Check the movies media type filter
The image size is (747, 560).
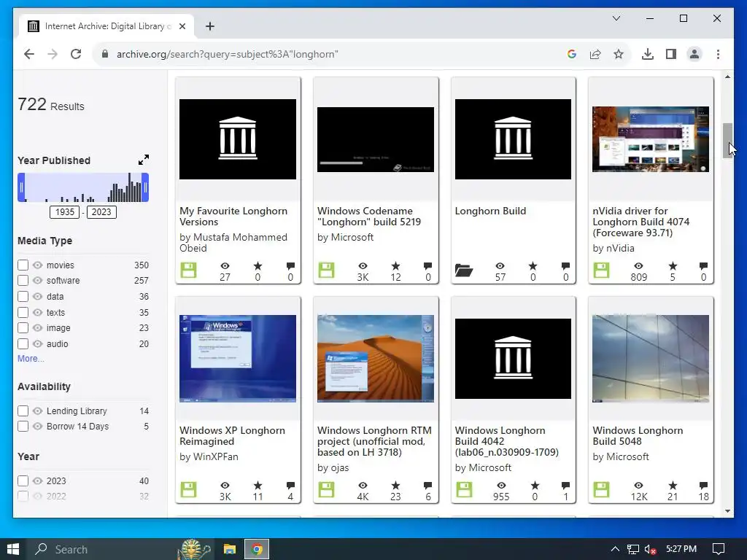click(x=23, y=265)
